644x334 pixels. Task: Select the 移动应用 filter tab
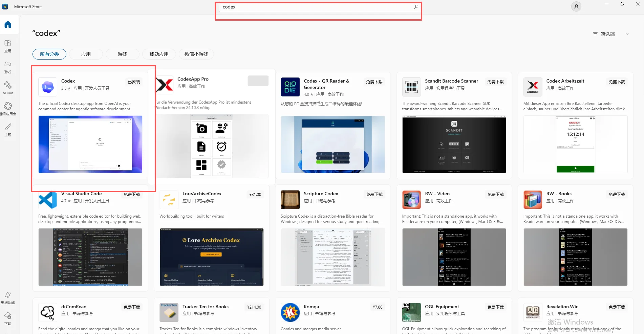[x=159, y=54]
